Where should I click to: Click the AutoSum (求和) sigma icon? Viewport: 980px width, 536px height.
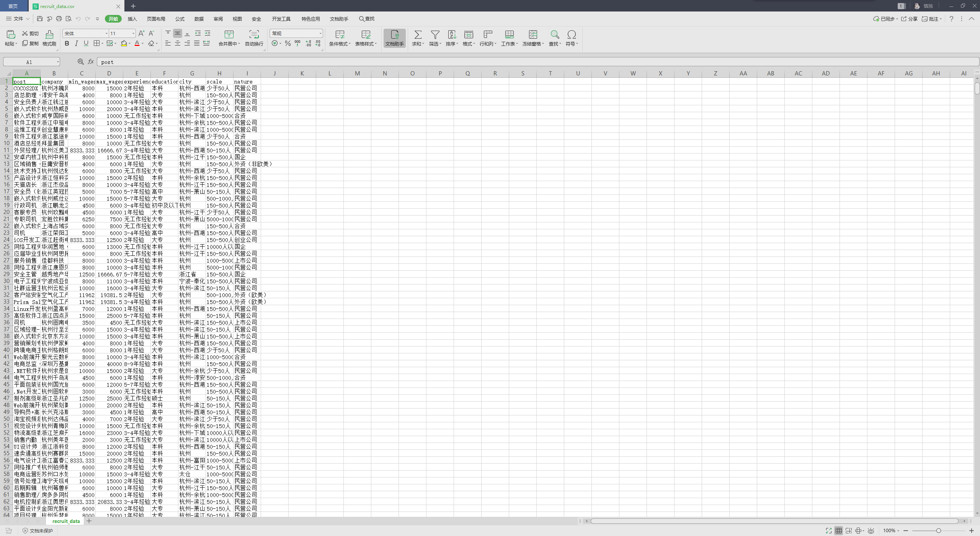point(418,35)
